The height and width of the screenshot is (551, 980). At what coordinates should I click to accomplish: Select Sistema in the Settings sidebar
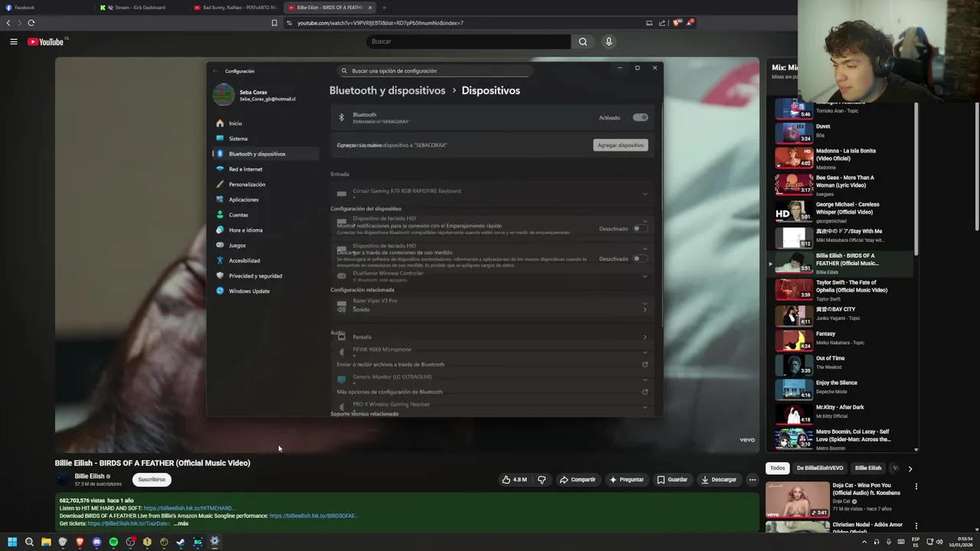(x=265, y=139)
